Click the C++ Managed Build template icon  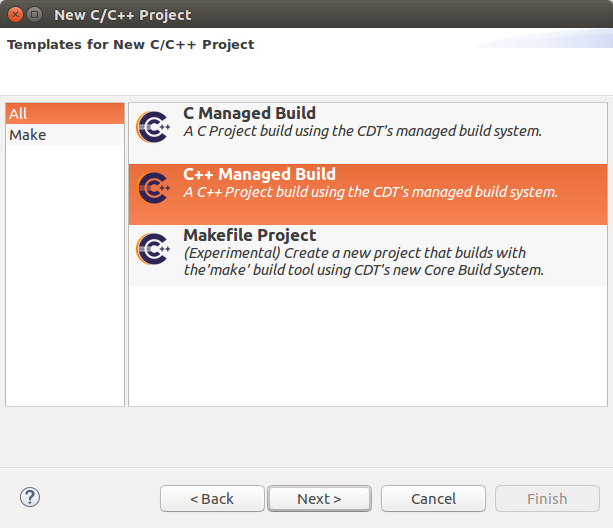point(154,185)
